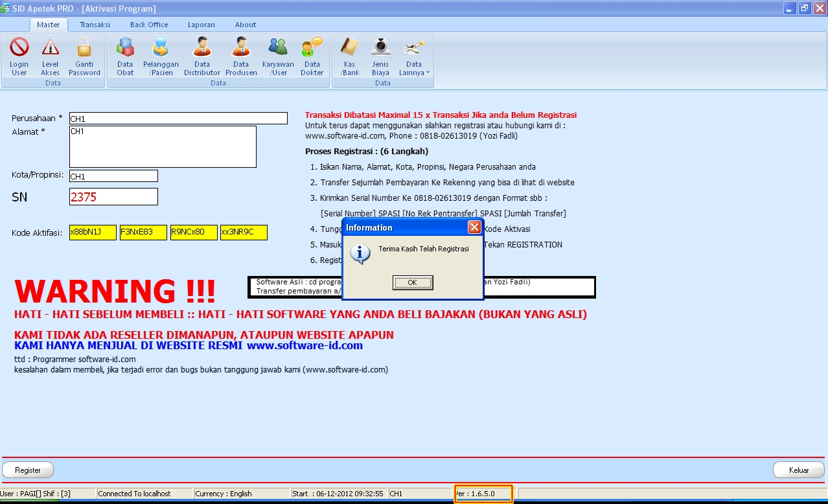Screen dimensions: 828x504
Task: Click the Jenis Biaya icon
Action: coord(380,55)
